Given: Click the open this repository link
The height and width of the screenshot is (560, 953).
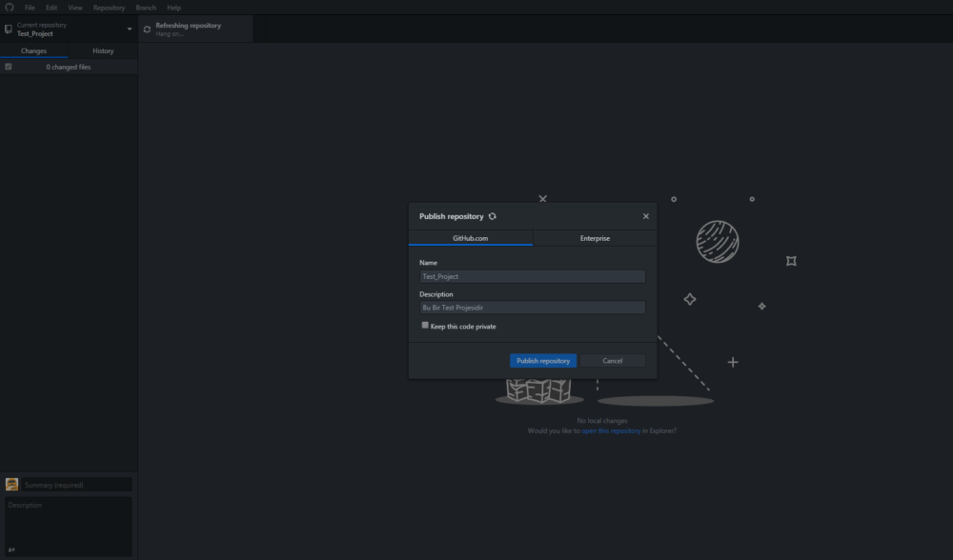Looking at the screenshot, I should click(612, 430).
